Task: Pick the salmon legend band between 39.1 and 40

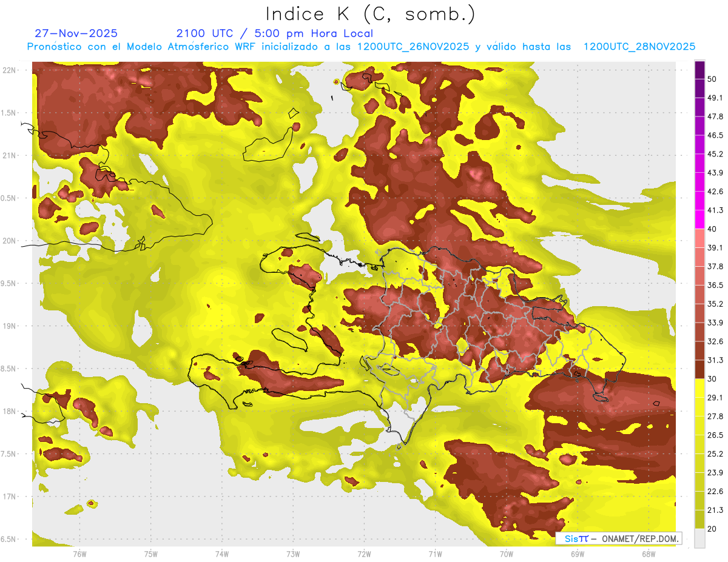Action: [x=699, y=238]
